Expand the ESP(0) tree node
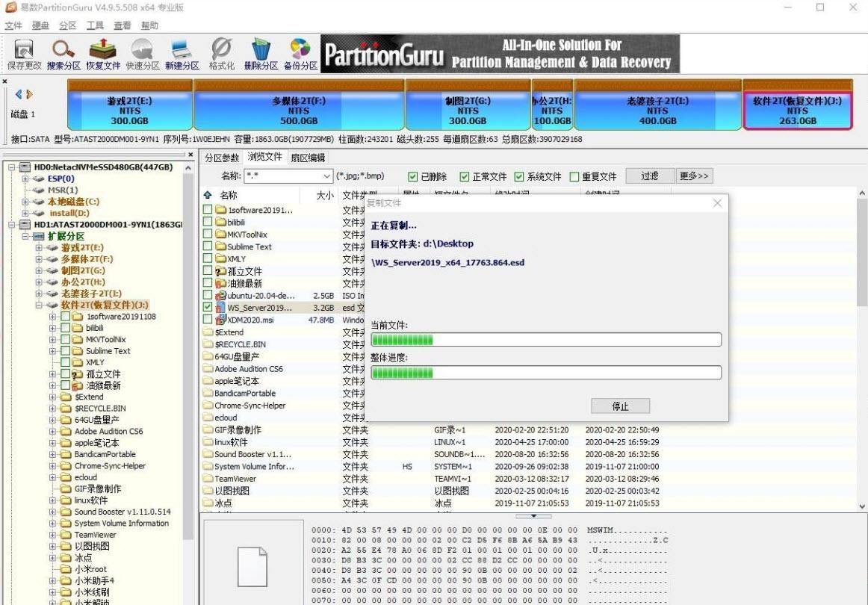 pos(25,179)
